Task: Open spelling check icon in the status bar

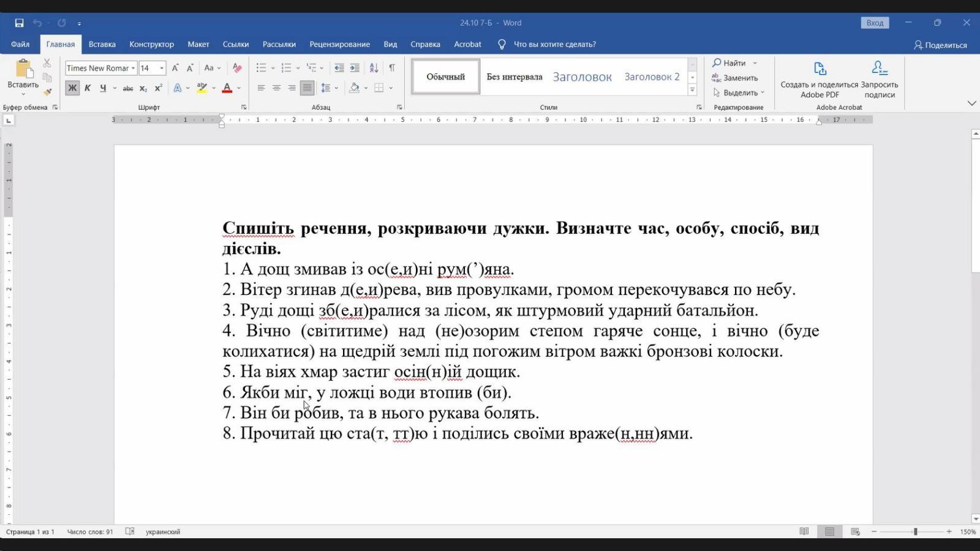Action: 130,531
